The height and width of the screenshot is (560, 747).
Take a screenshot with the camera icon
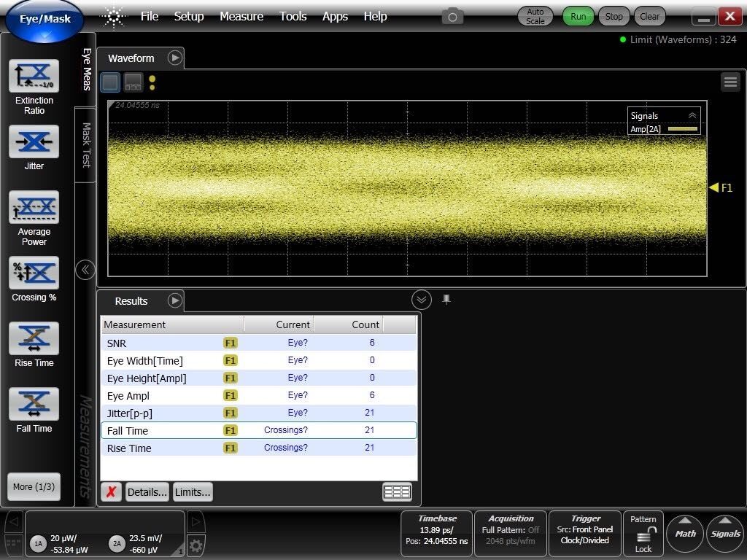452,16
